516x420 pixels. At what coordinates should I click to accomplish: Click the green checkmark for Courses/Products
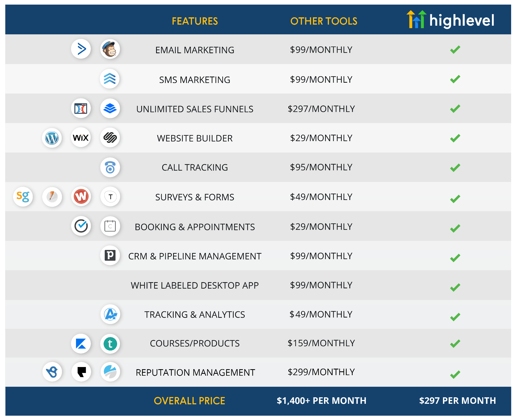tap(455, 344)
